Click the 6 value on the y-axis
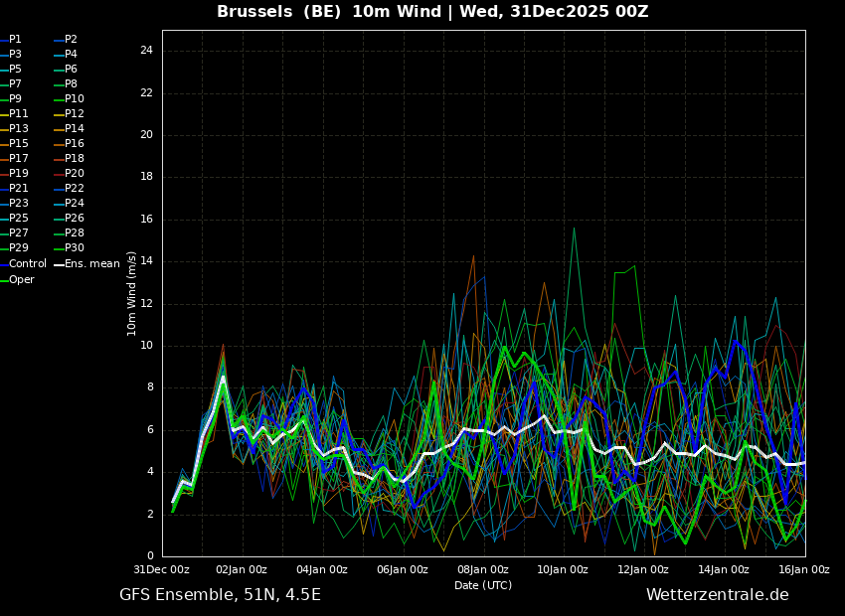This screenshot has height=616, width=845. tap(150, 430)
